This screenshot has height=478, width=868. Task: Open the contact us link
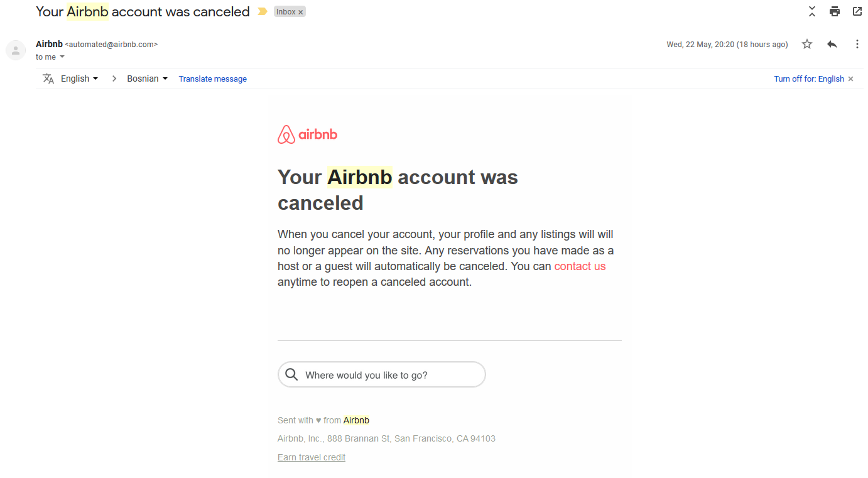pyautogui.click(x=580, y=266)
